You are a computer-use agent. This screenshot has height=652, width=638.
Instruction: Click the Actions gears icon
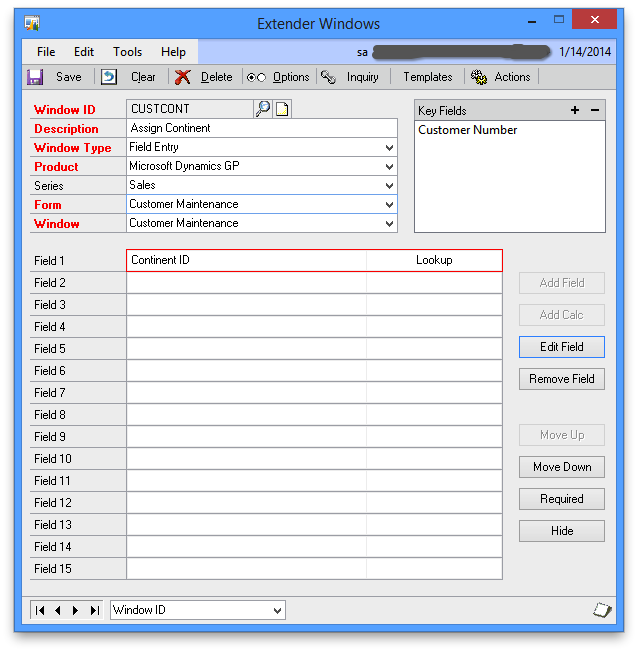(479, 77)
